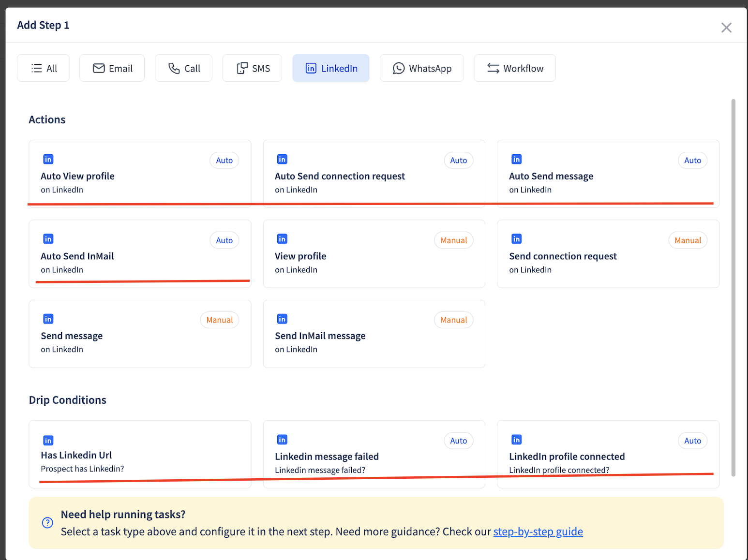Click LinkedIn icon on Auto Send connection request card
748x560 pixels.
tap(282, 159)
